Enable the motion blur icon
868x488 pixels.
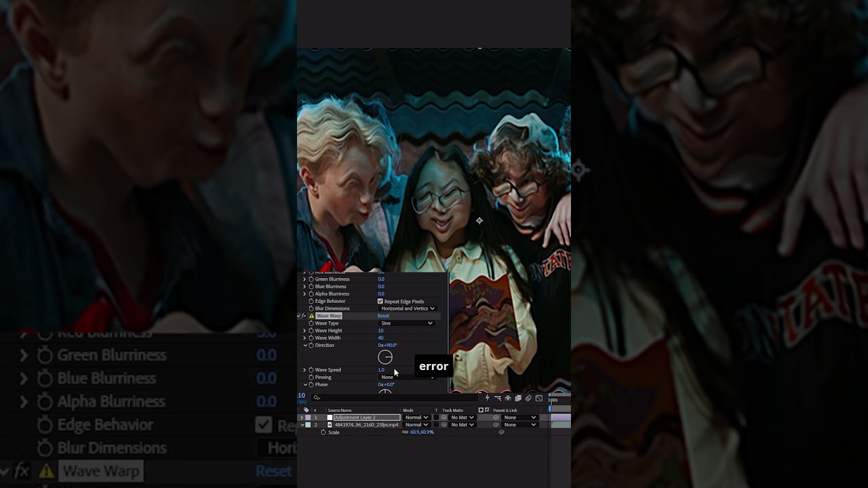pyautogui.click(x=528, y=398)
